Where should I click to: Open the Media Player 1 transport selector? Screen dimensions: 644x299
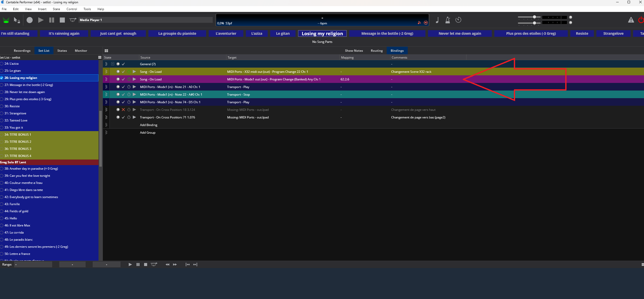tap(146, 20)
